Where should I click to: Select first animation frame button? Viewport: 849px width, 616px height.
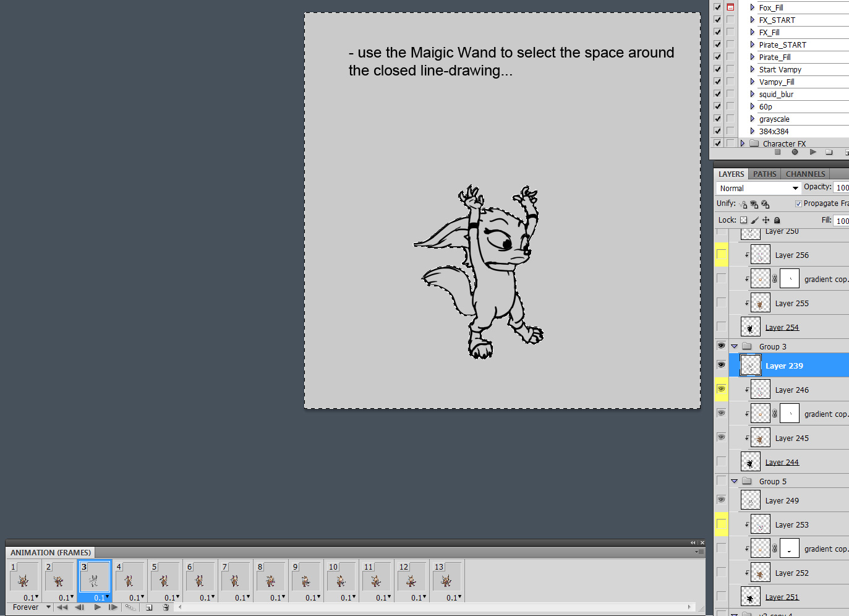tap(62, 607)
